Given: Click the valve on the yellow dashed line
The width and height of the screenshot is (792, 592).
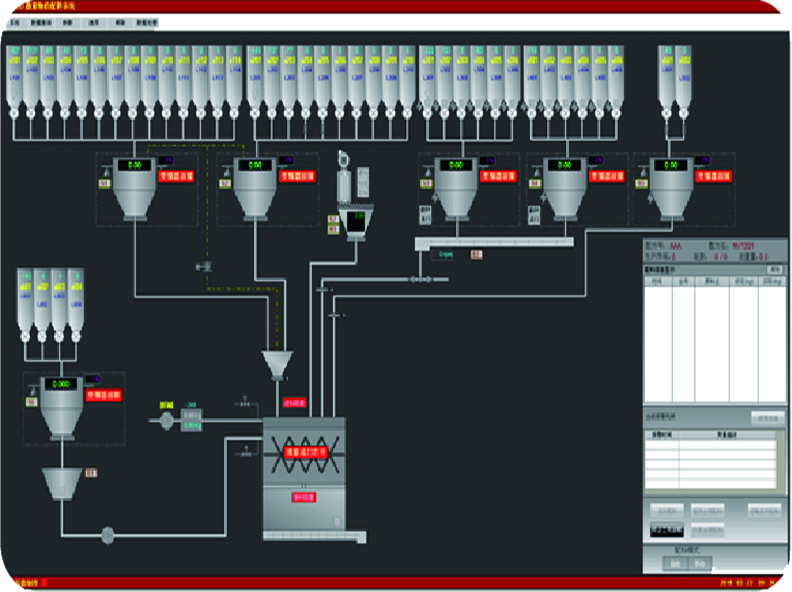Looking at the screenshot, I should 206,267.
